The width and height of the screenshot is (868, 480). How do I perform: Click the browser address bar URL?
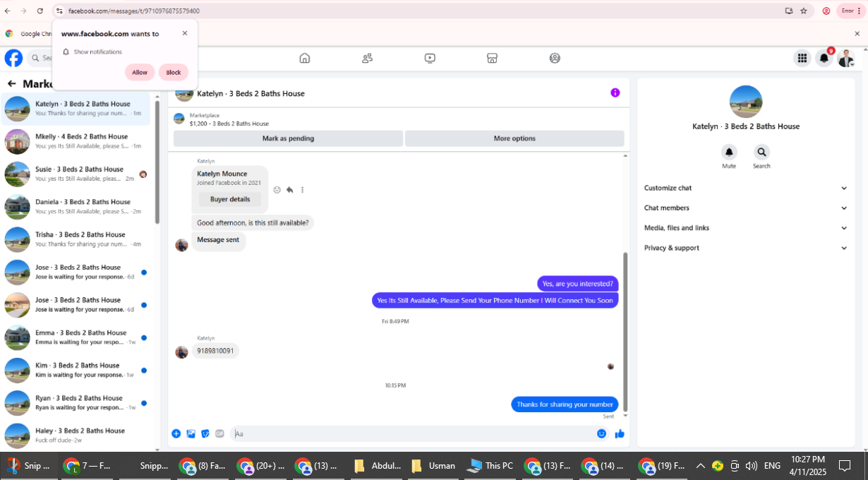(133, 11)
